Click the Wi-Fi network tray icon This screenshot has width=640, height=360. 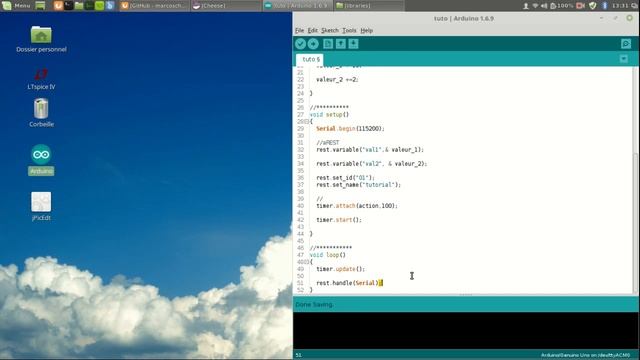point(535,6)
